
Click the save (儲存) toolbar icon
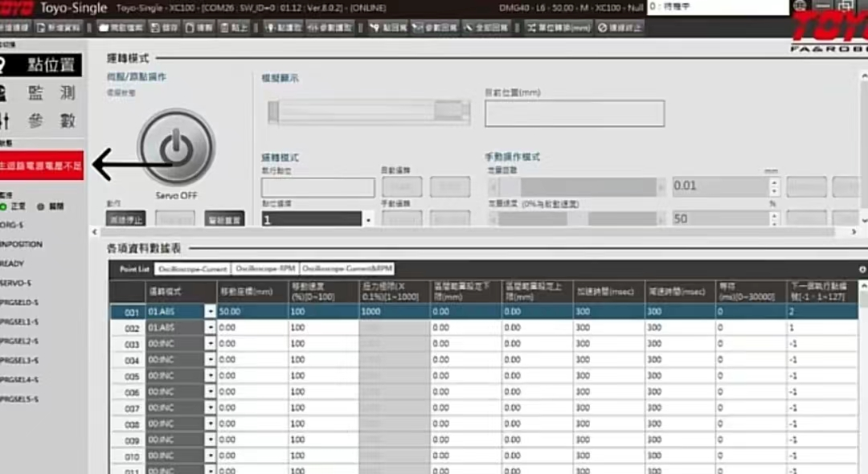164,27
